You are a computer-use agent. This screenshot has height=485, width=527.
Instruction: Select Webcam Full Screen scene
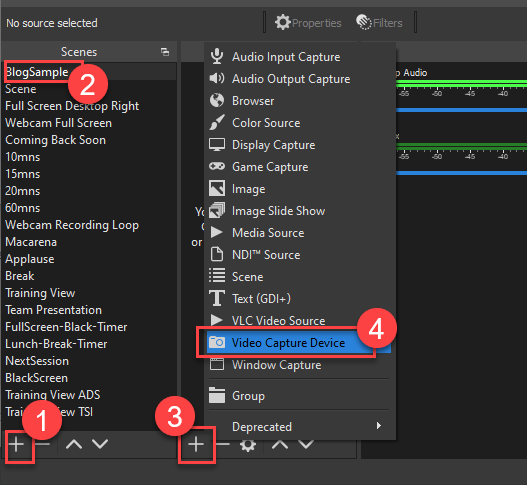(x=89, y=123)
